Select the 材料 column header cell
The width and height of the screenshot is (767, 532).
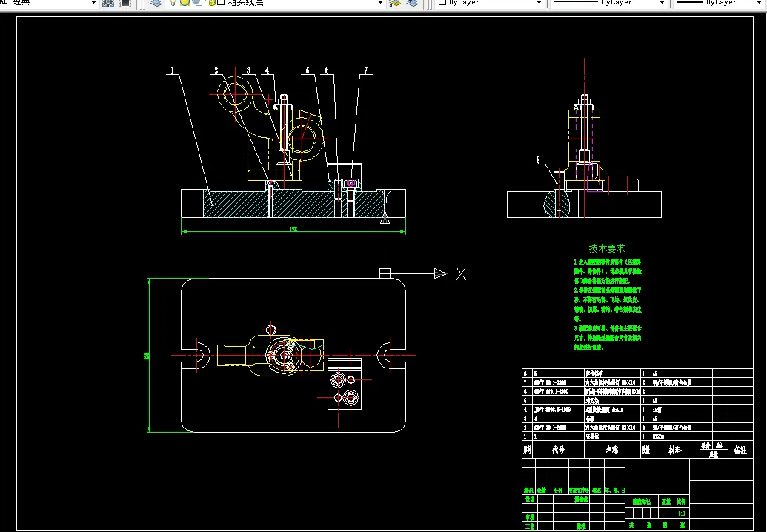tap(675, 450)
